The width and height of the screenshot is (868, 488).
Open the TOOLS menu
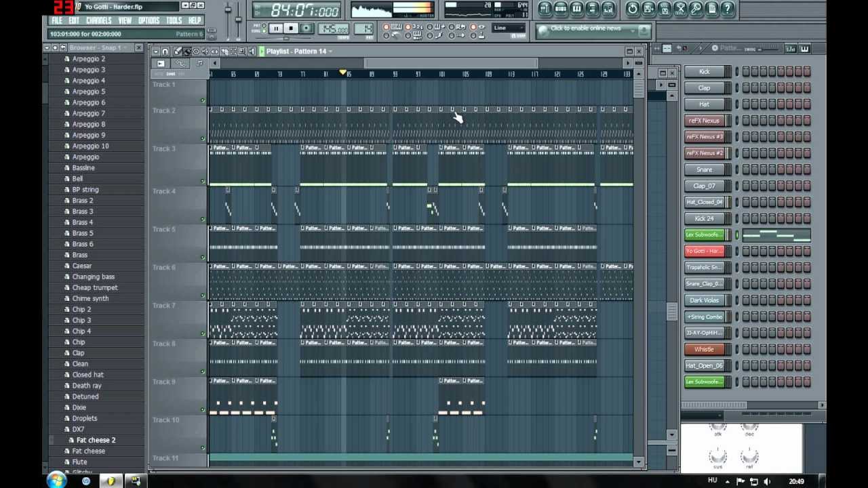tap(174, 20)
